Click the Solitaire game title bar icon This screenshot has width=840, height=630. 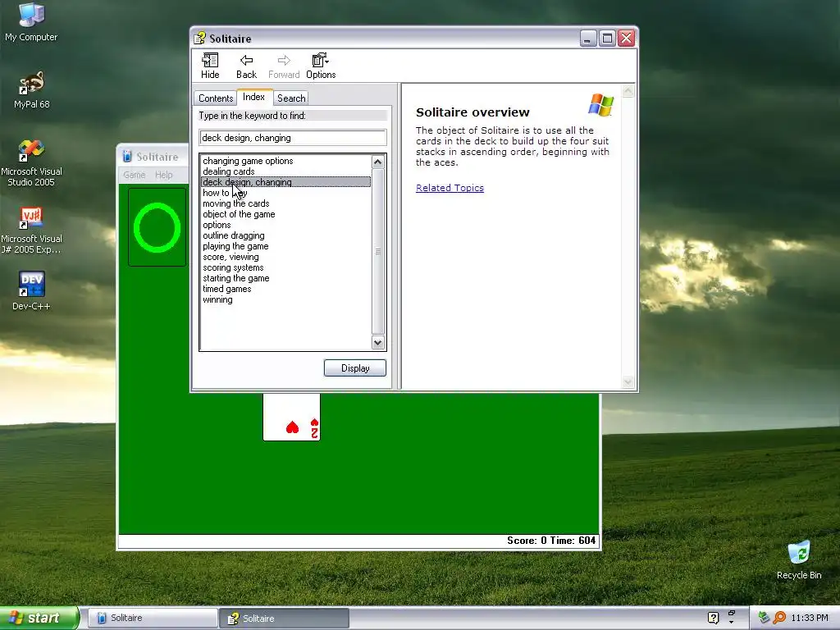click(x=127, y=157)
